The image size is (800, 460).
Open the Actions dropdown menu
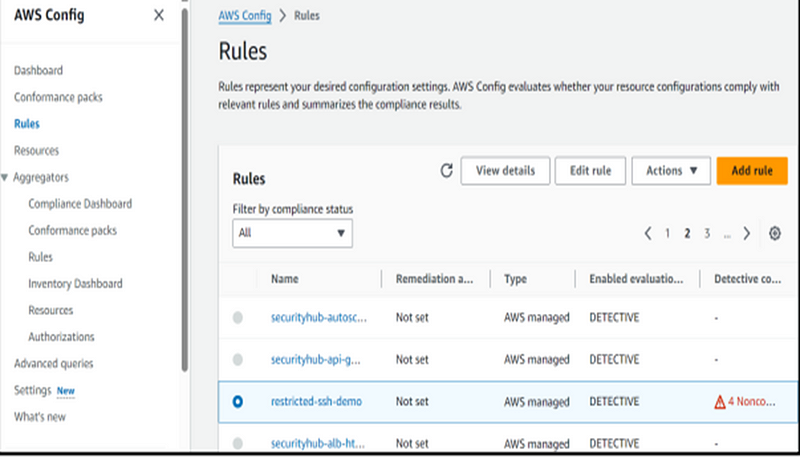tap(671, 170)
